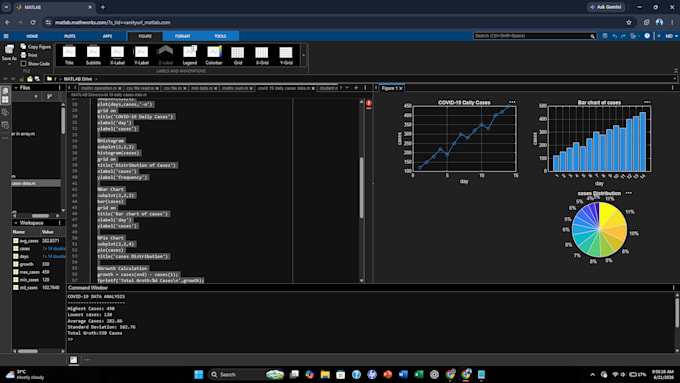Open Workspace panel options menu
This screenshot has width=680, height=383.
pyautogui.click(x=60, y=223)
